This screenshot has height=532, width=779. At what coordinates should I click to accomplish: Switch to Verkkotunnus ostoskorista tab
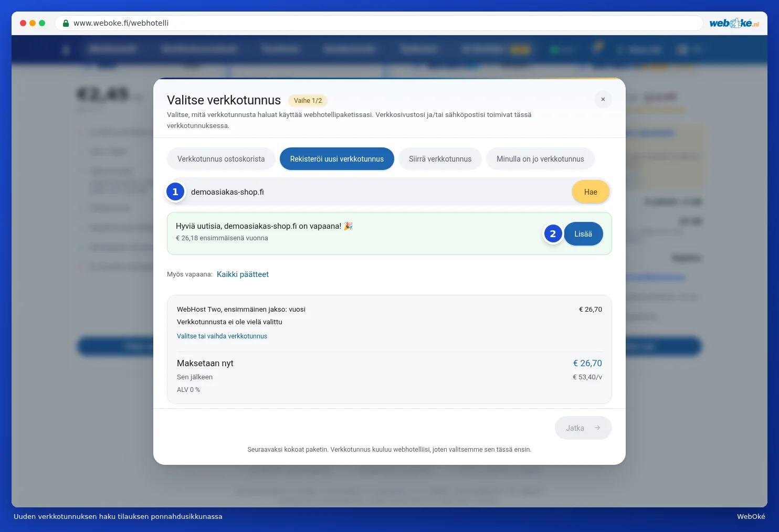(221, 159)
